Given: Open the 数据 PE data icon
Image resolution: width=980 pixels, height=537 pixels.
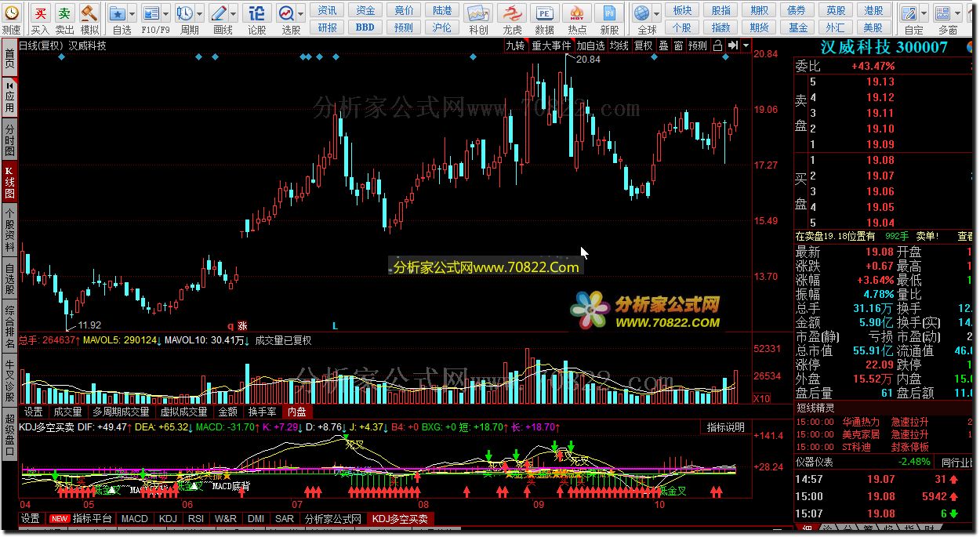Looking at the screenshot, I should click(x=544, y=13).
